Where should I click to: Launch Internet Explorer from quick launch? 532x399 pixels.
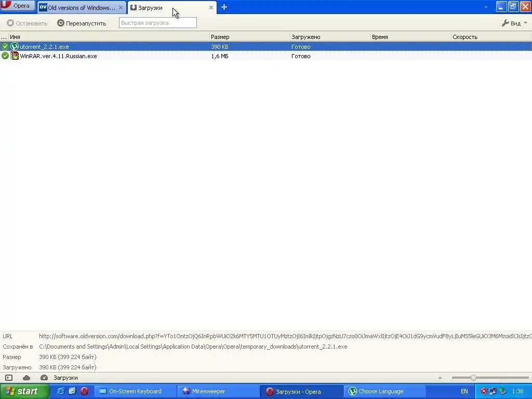[x=60, y=391]
